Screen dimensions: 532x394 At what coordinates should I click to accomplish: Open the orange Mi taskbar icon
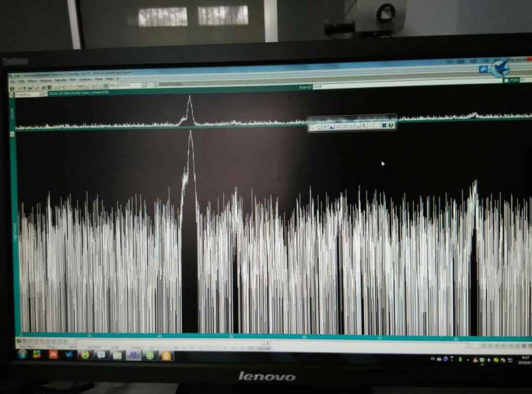[53, 354]
